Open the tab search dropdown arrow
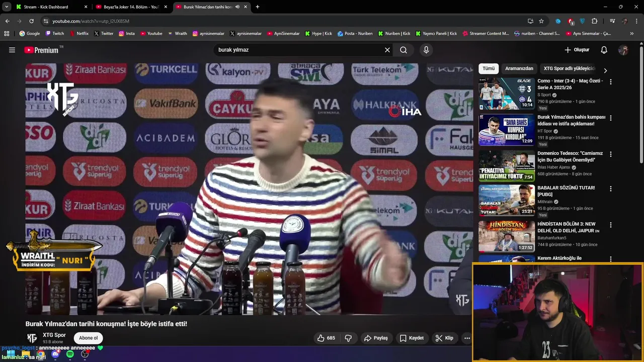Image resolution: width=644 pixels, height=362 pixels. click(6, 7)
